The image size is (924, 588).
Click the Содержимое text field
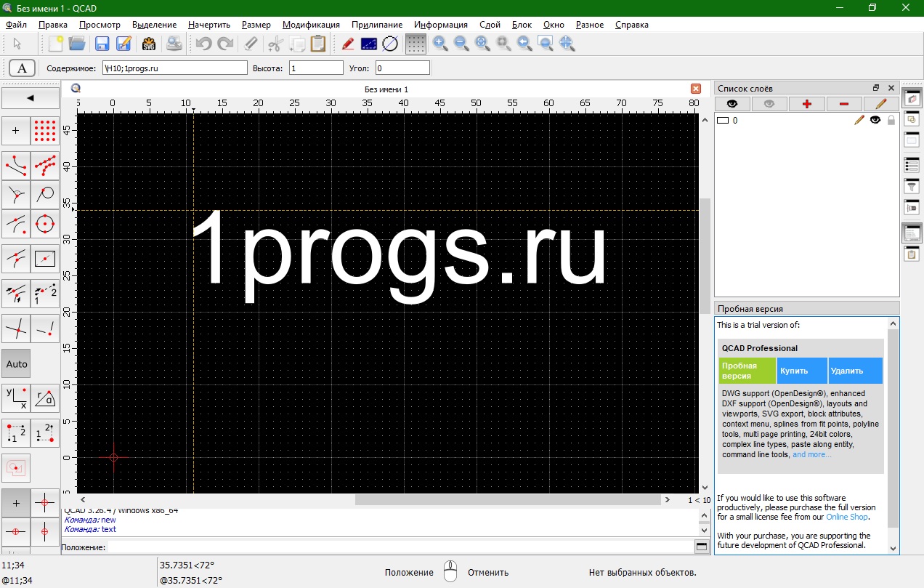click(174, 68)
